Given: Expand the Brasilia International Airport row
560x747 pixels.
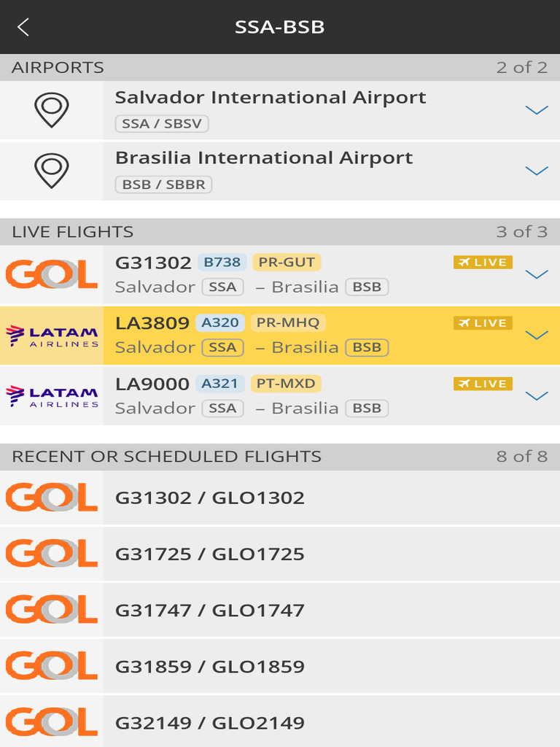Looking at the screenshot, I should 537,171.
